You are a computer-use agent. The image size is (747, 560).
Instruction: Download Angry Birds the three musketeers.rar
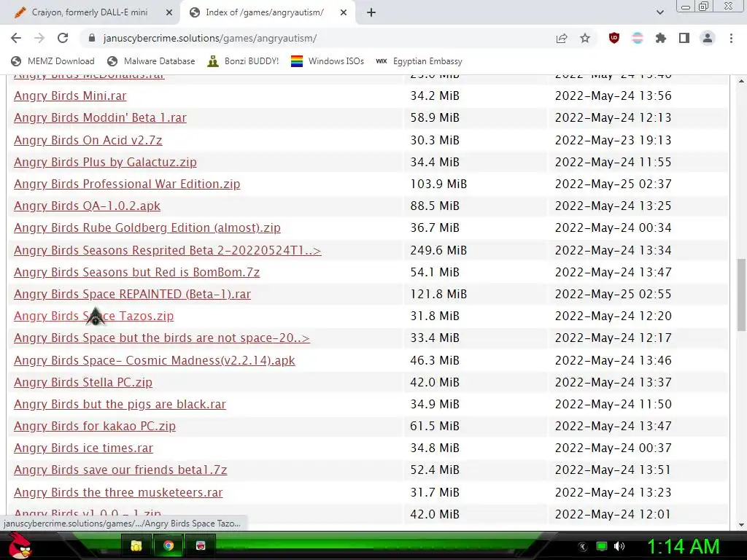pos(118,492)
